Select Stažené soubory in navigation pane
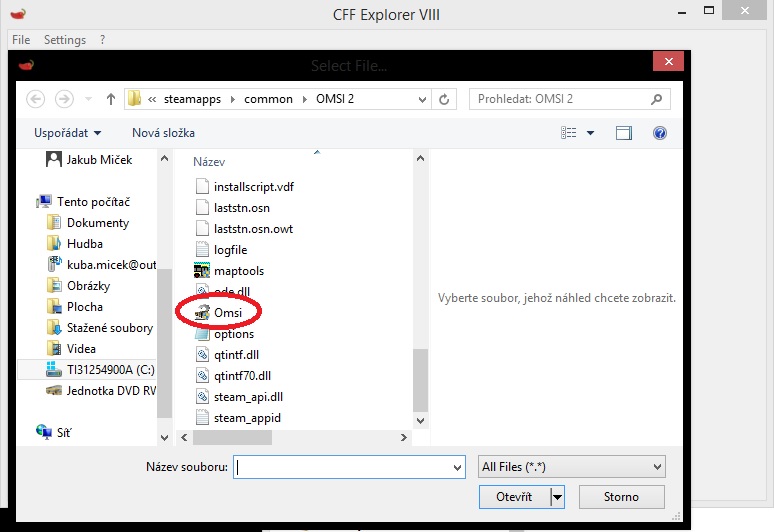 [x=109, y=328]
